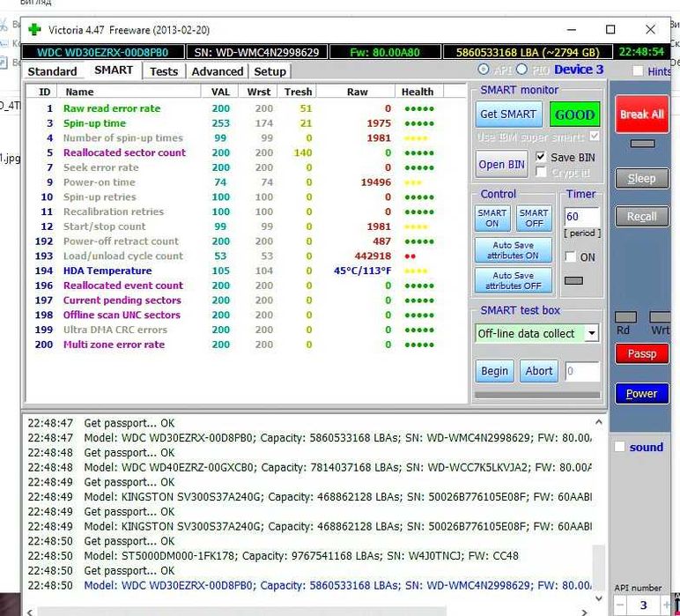Click the Abort test button
Viewport: 680px width, 616px height.
(538, 371)
